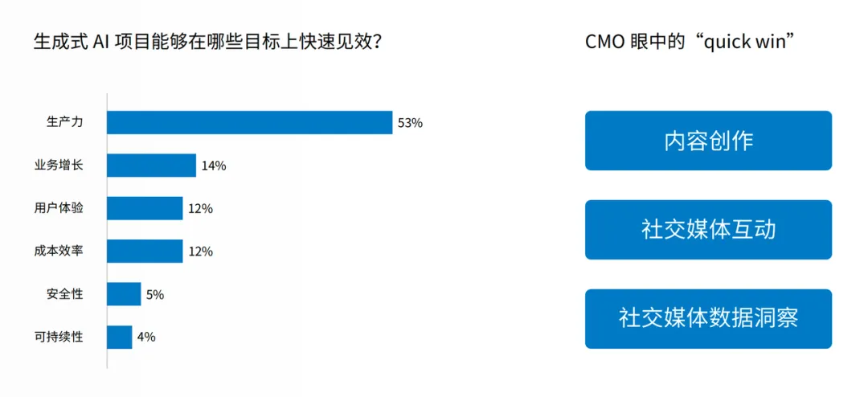Select the 社交媒体互动 button

708,230
